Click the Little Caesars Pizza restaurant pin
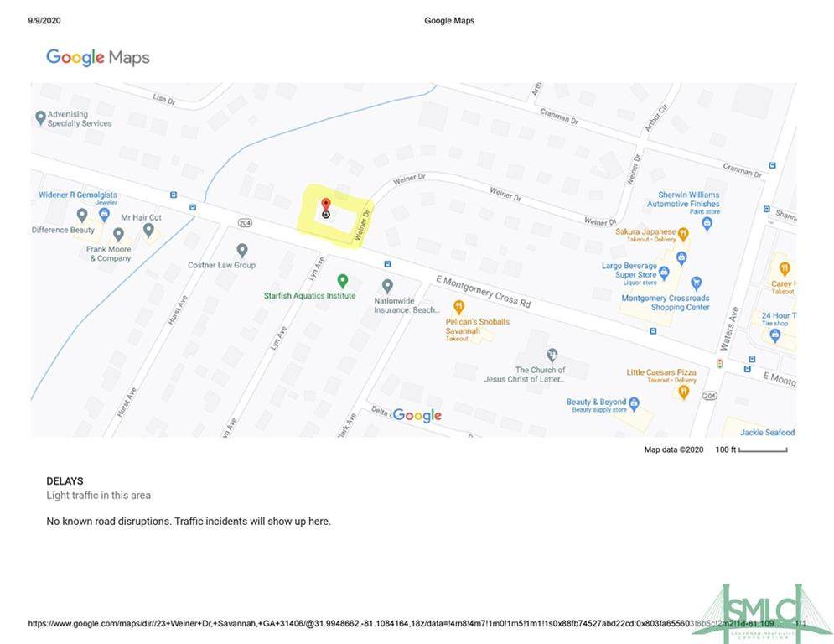 684,392
